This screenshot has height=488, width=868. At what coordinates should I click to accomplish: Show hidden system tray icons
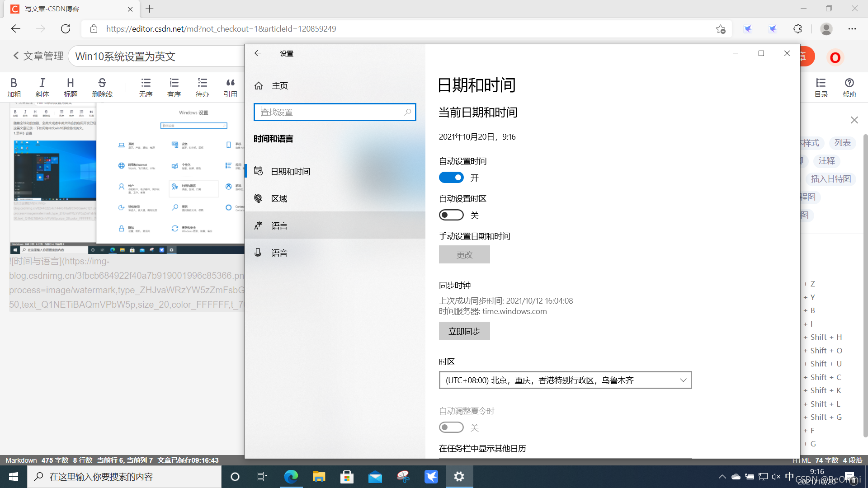tap(722, 477)
